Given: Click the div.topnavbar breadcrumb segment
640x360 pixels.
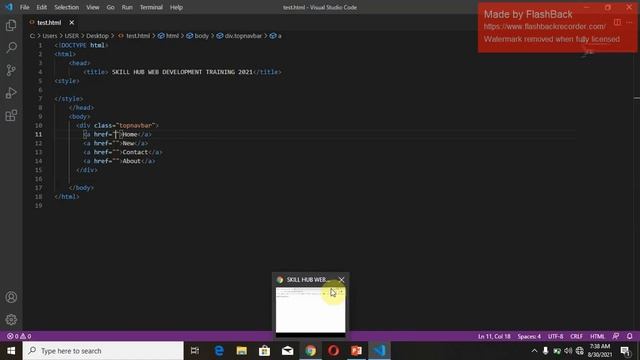Looking at the screenshot, I should (x=240, y=36).
